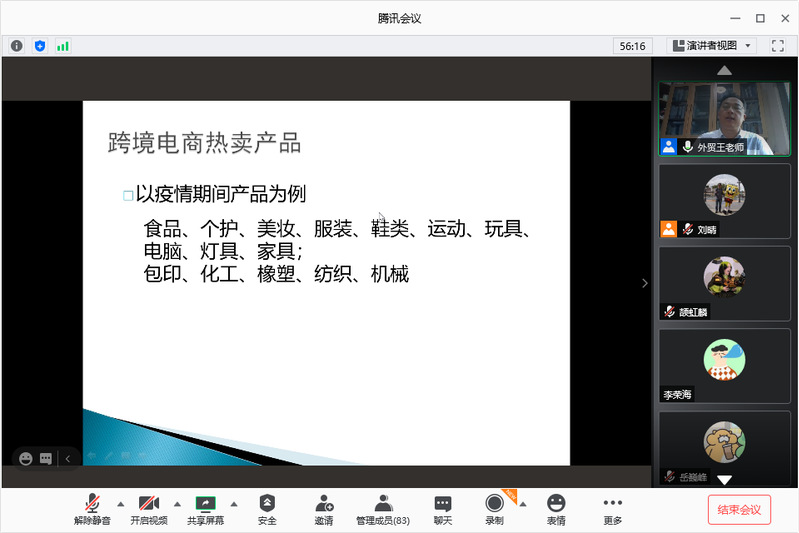
Task: Click the 结束会议 (End Meeting) button
Action: point(739,509)
